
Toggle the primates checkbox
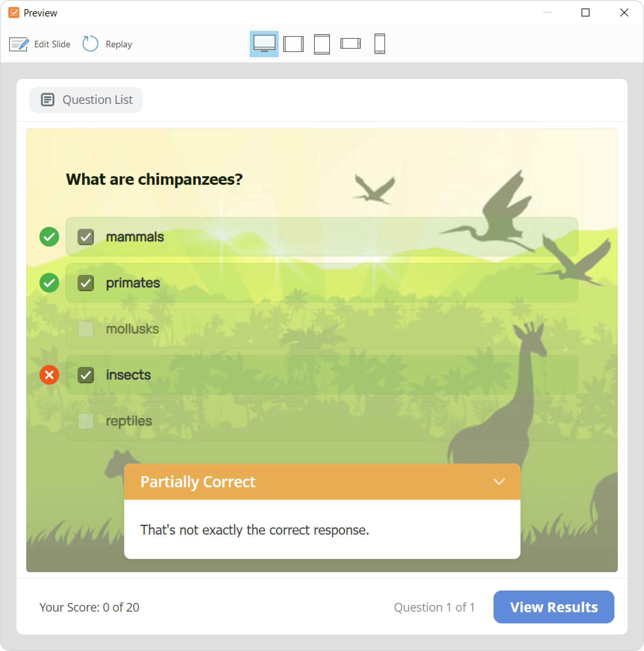85,283
